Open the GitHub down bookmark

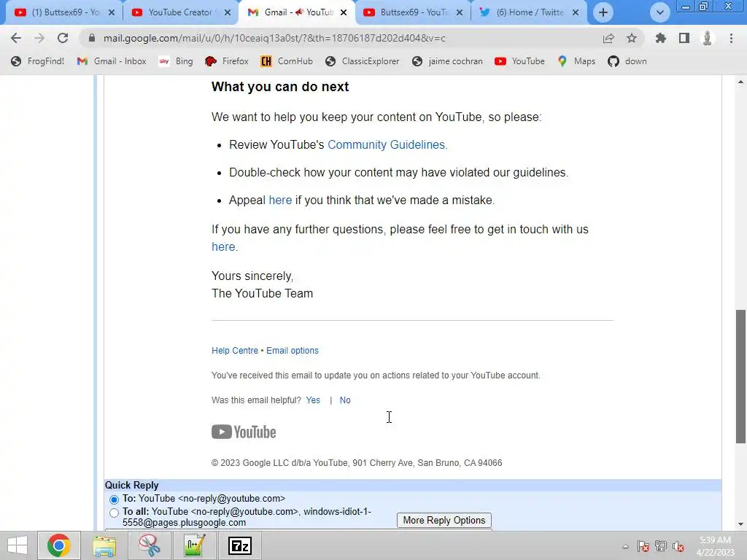[x=627, y=61]
